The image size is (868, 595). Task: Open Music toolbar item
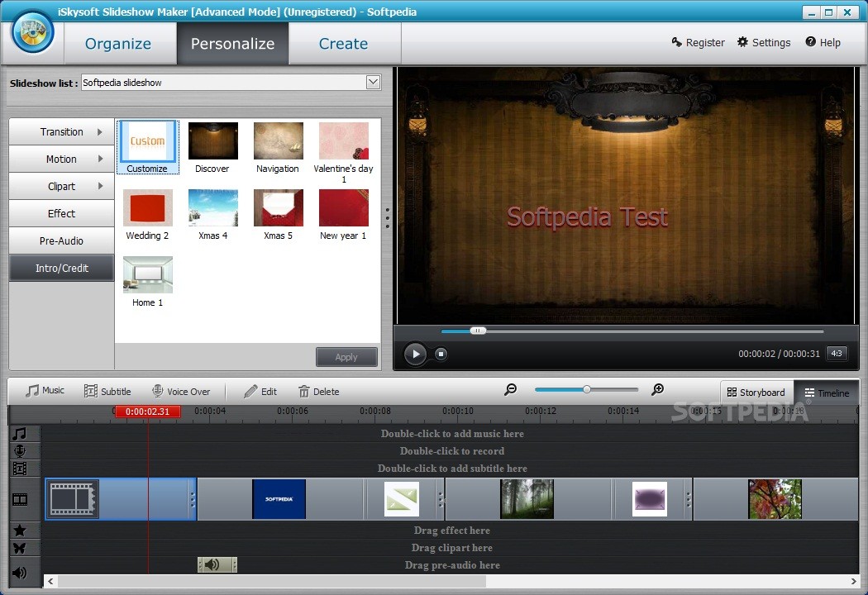tap(45, 391)
